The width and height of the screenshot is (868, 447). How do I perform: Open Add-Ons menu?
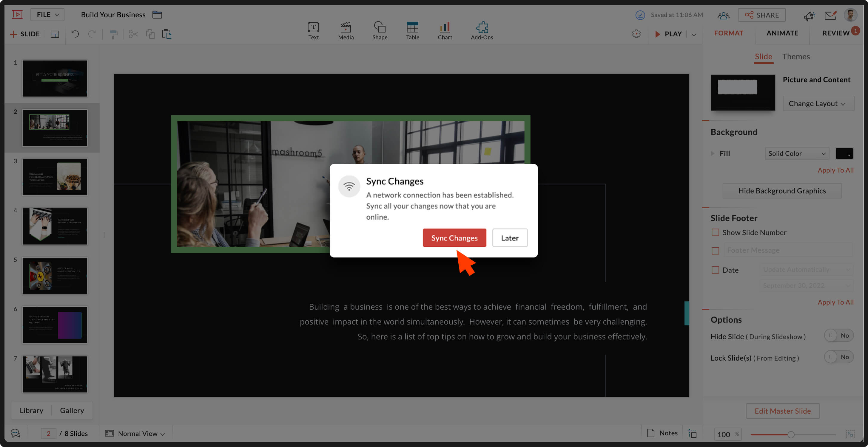(482, 31)
